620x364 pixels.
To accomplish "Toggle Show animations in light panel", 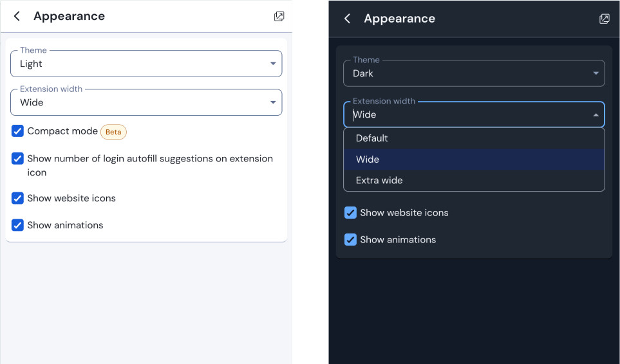I will tap(17, 225).
